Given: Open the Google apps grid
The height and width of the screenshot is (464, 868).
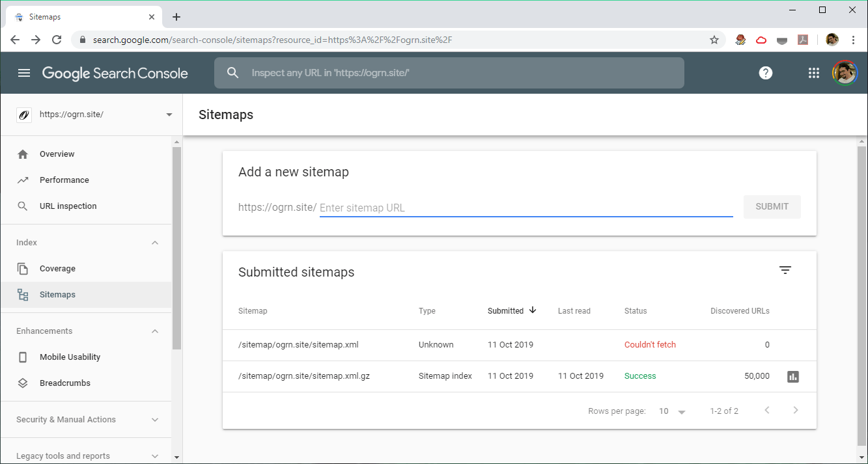Looking at the screenshot, I should coord(813,73).
